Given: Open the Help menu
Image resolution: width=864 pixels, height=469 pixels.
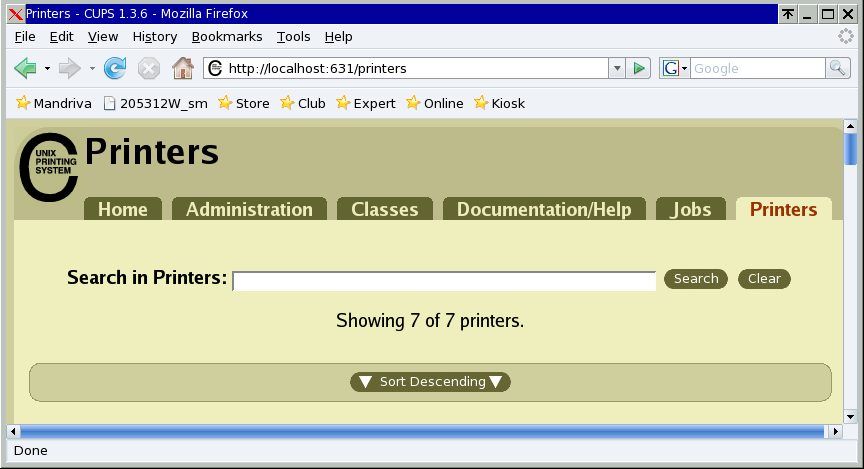Looking at the screenshot, I should 338,36.
